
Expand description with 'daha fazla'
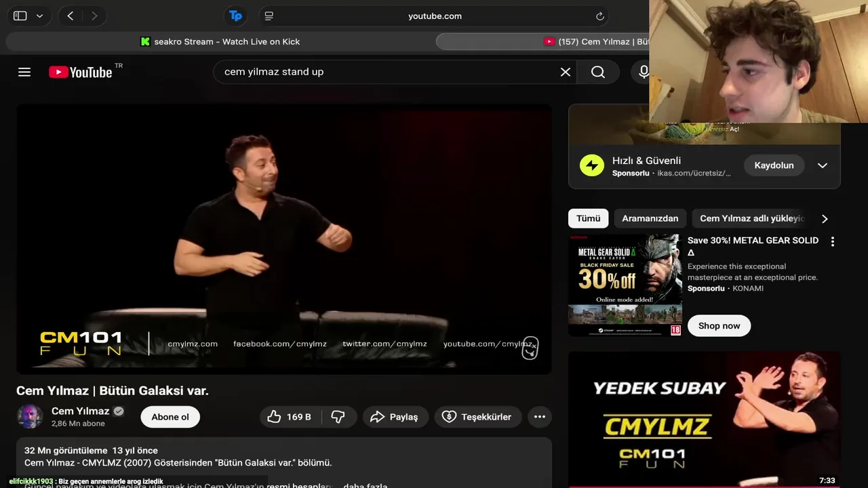click(x=366, y=485)
